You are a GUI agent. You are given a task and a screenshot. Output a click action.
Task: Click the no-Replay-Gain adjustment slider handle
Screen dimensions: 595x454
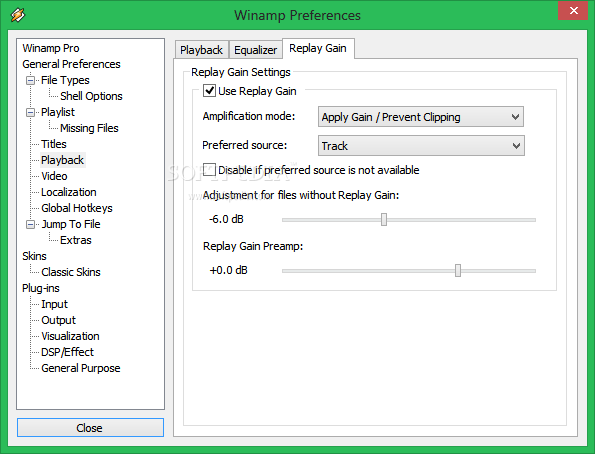click(384, 219)
